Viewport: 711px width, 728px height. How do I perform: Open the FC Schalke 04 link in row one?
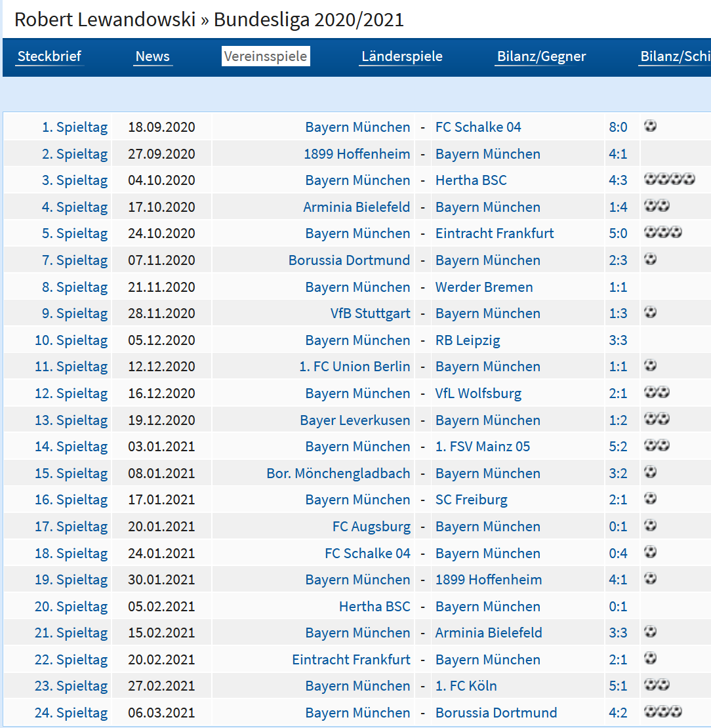(478, 127)
